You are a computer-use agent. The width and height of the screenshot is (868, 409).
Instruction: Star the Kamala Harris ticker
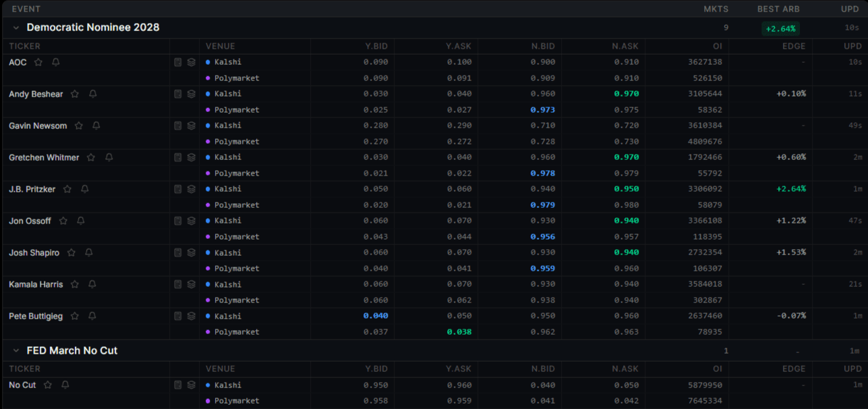[75, 284]
